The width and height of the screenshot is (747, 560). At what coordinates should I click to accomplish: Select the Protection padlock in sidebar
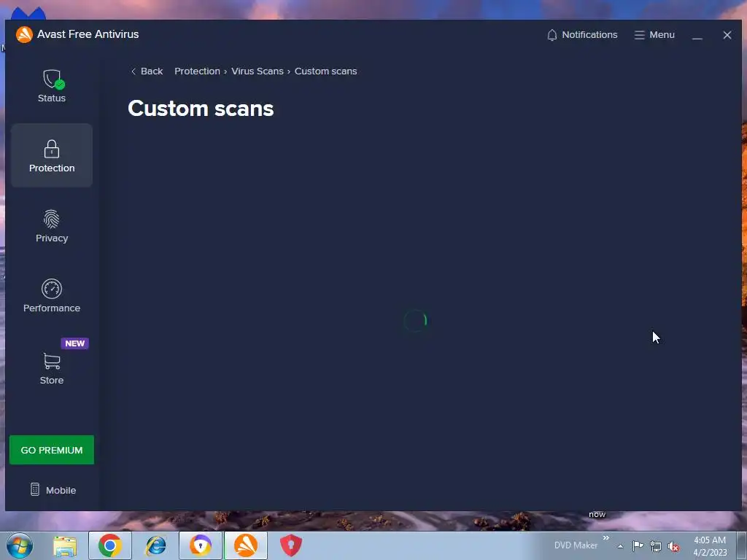tap(52, 155)
